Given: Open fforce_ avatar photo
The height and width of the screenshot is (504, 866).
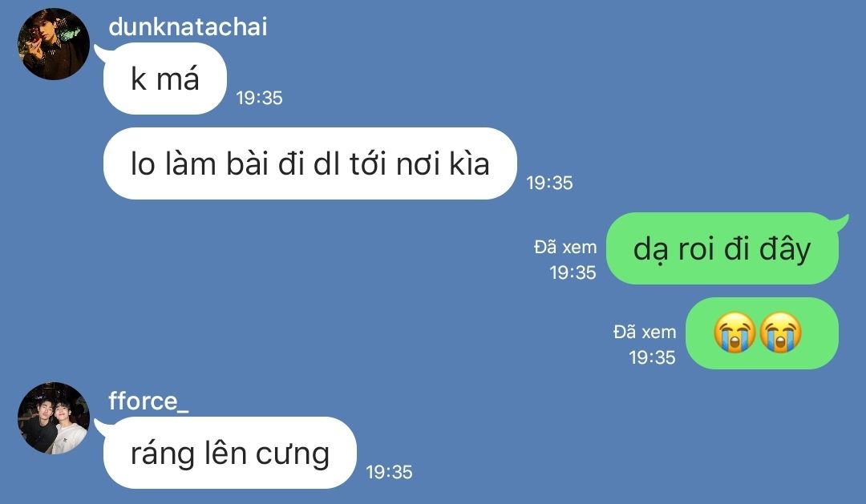Looking at the screenshot, I should pyautogui.click(x=54, y=418).
